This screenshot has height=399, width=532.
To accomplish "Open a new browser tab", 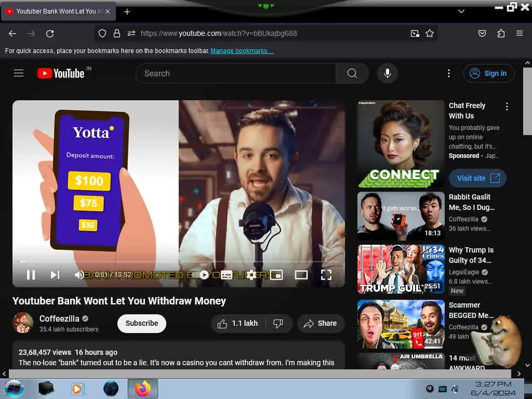I will (x=127, y=12).
